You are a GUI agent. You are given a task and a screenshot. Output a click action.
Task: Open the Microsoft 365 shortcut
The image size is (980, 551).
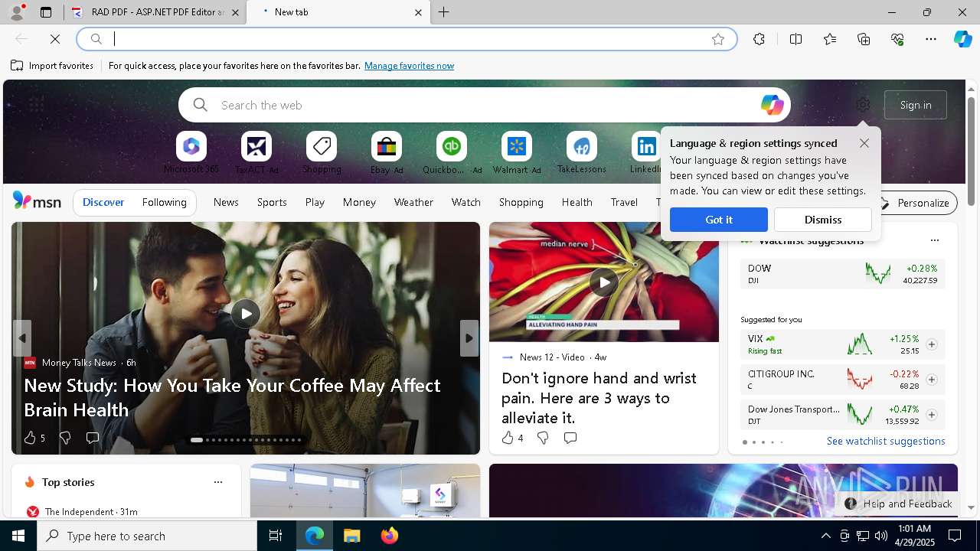(x=191, y=153)
